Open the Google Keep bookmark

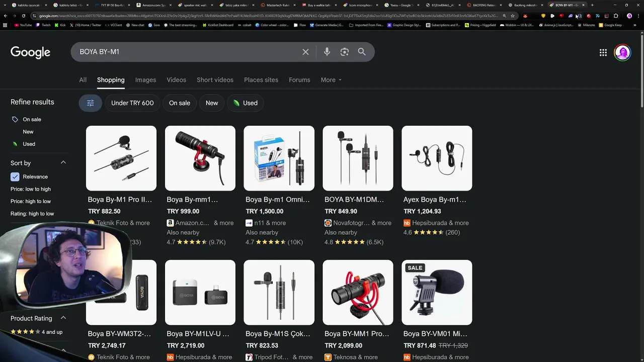tap(610, 25)
